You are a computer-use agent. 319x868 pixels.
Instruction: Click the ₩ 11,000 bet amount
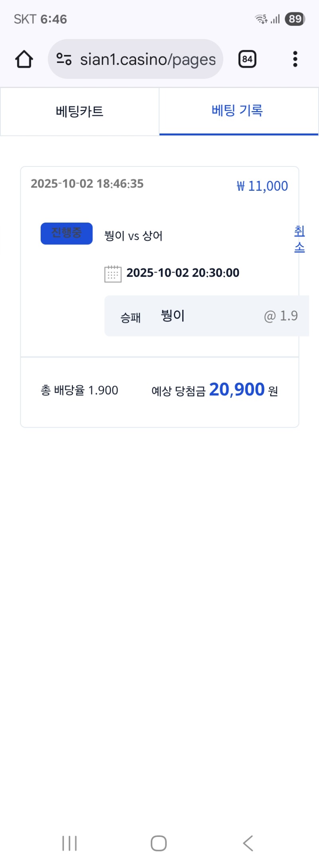[262, 186]
